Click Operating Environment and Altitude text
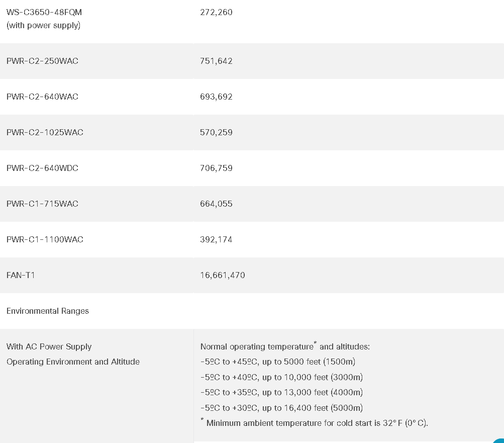The height and width of the screenshot is (443, 504). pyautogui.click(x=73, y=362)
